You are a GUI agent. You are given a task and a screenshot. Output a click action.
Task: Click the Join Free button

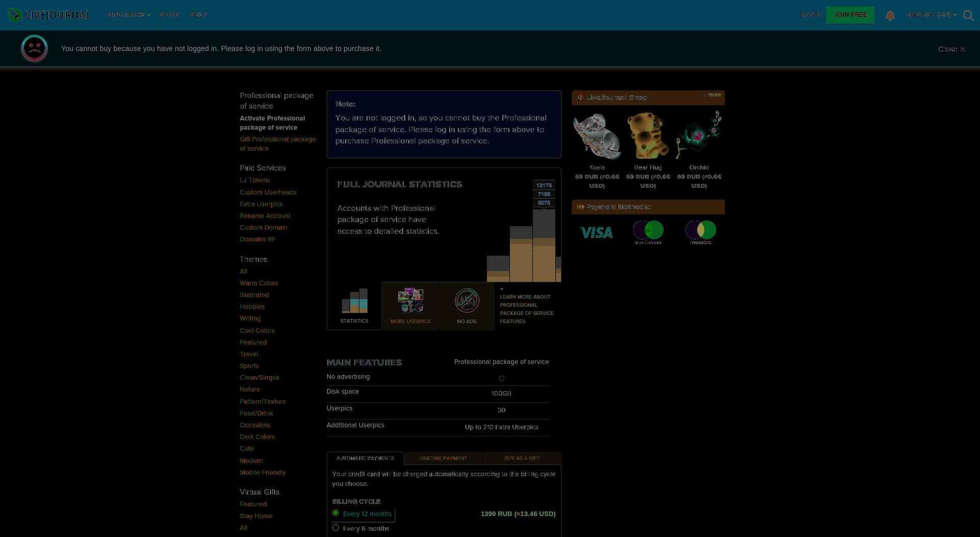tap(850, 15)
